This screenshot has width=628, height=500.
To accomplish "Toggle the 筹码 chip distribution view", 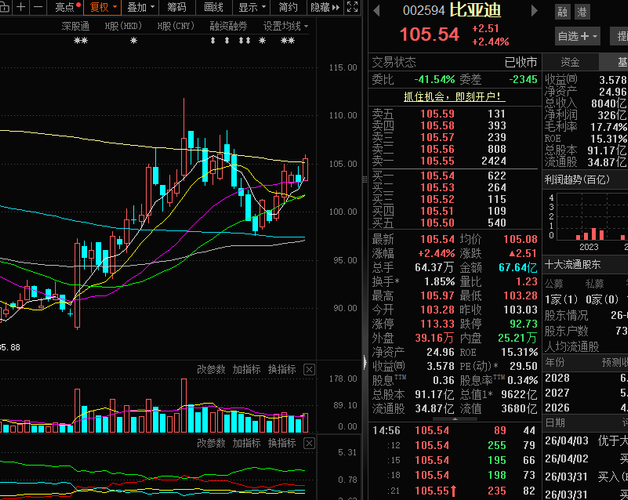I will coord(177,7).
